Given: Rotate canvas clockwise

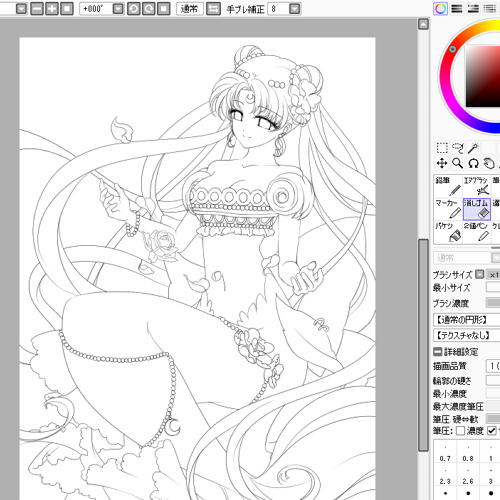Looking at the screenshot, I should 148,9.
